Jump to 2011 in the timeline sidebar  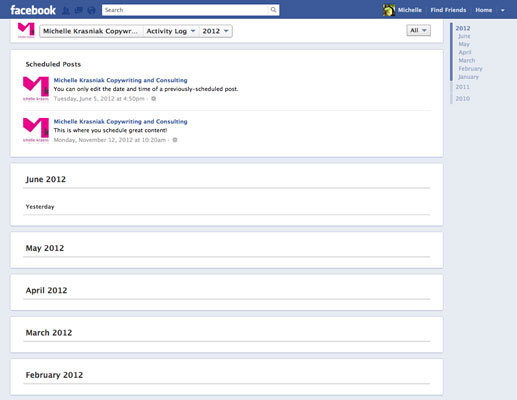coord(462,87)
